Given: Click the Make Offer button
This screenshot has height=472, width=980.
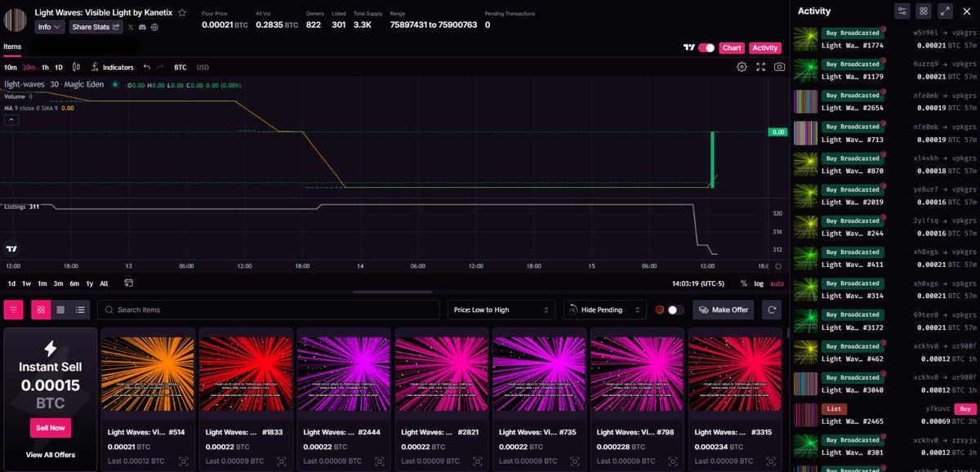Looking at the screenshot, I should [x=724, y=309].
